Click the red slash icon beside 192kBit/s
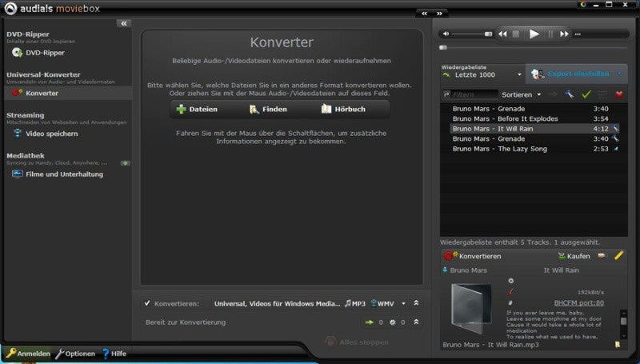The width and height of the screenshot is (640, 364). pos(510,292)
